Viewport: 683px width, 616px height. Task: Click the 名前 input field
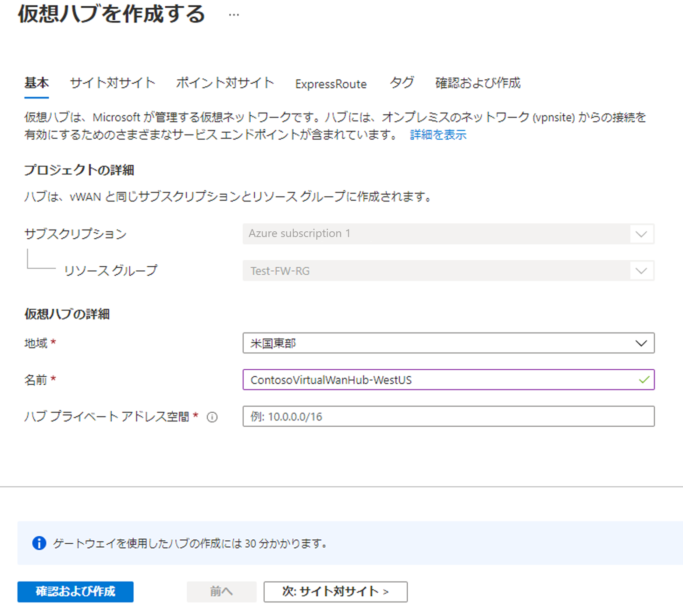pos(448,380)
